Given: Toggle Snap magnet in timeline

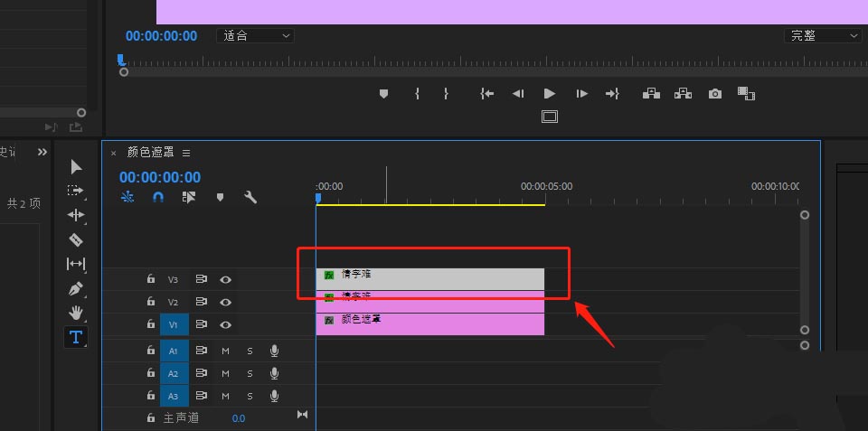Looking at the screenshot, I should pyautogui.click(x=158, y=197).
